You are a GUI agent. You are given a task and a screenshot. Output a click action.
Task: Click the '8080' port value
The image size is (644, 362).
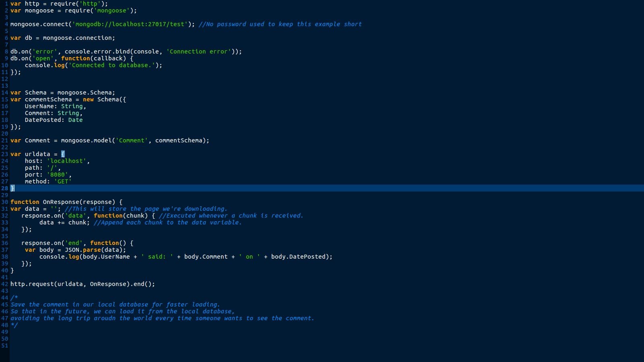pyautogui.click(x=57, y=175)
